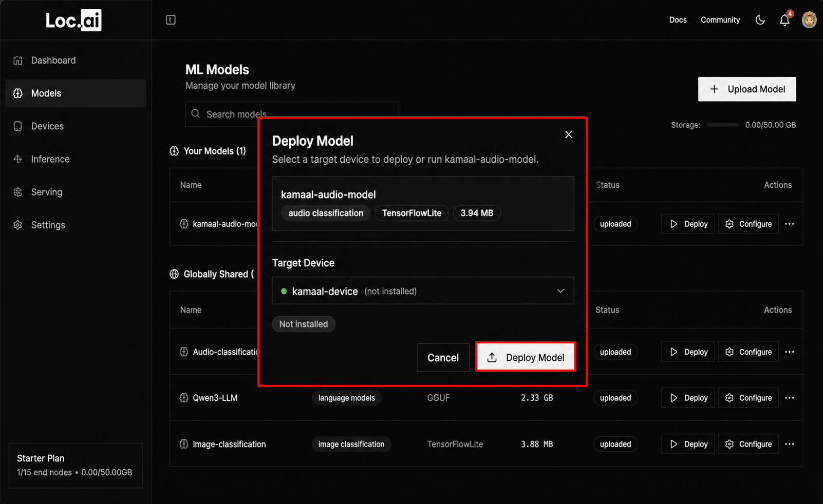Screen dimensions: 823x504
Task: Click the brain icon beside Image-classification
Action: tap(184, 444)
